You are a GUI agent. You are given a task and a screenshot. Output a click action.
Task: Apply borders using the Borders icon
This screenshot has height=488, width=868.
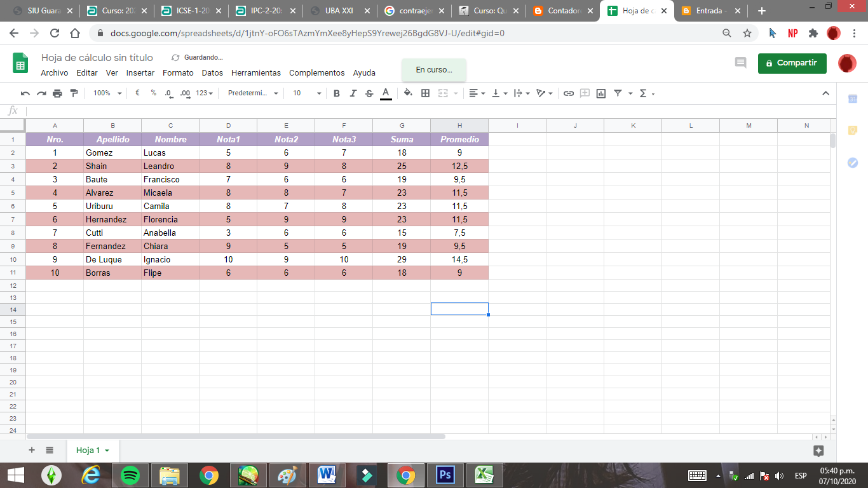424,93
